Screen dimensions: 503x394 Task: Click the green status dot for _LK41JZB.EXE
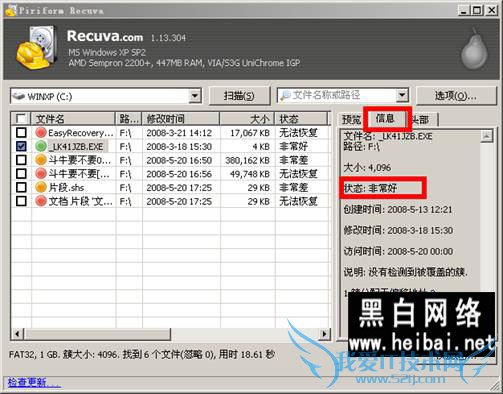(x=41, y=146)
